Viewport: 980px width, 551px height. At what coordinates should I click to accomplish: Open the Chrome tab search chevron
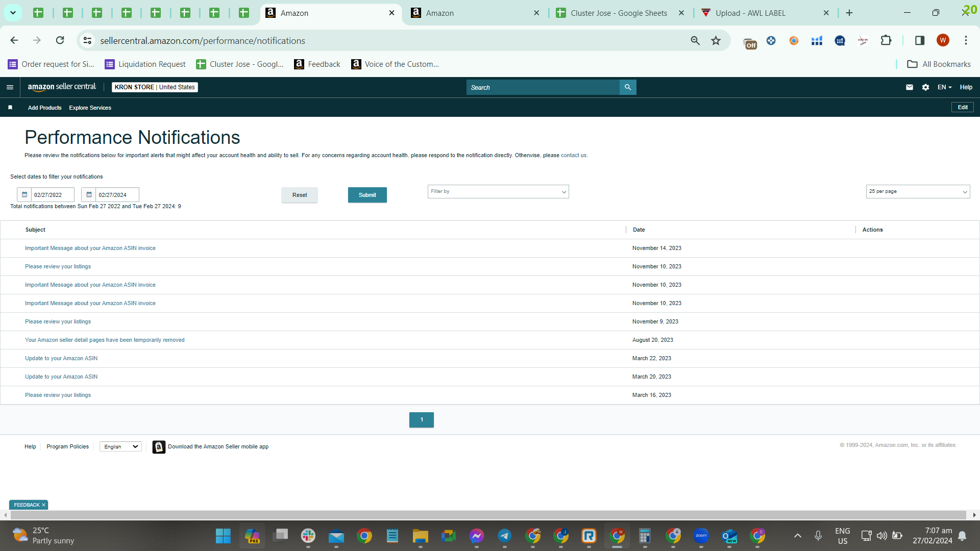[13, 13]
